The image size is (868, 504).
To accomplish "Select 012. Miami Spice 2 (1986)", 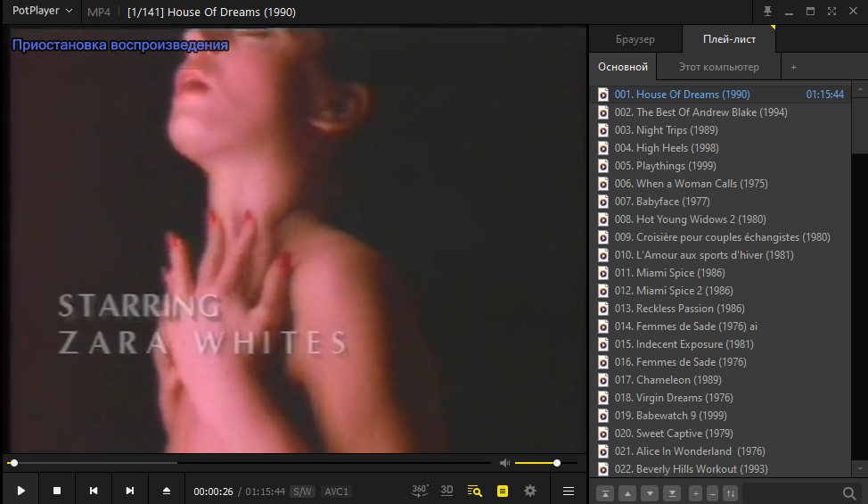I will click(721, 290).
